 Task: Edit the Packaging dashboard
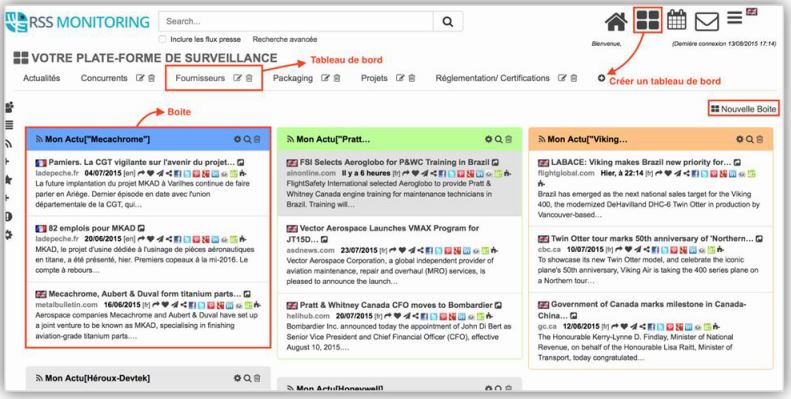325,78
